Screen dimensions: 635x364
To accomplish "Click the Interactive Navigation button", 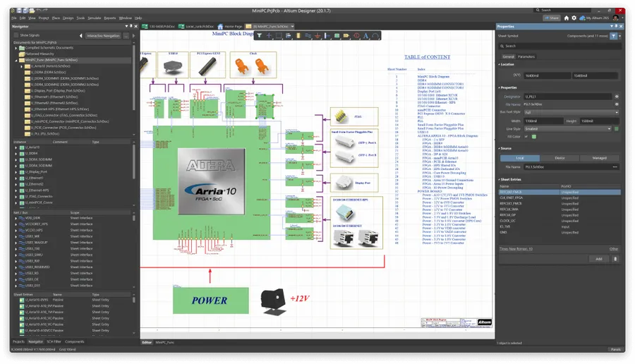I will click(103, 36).
